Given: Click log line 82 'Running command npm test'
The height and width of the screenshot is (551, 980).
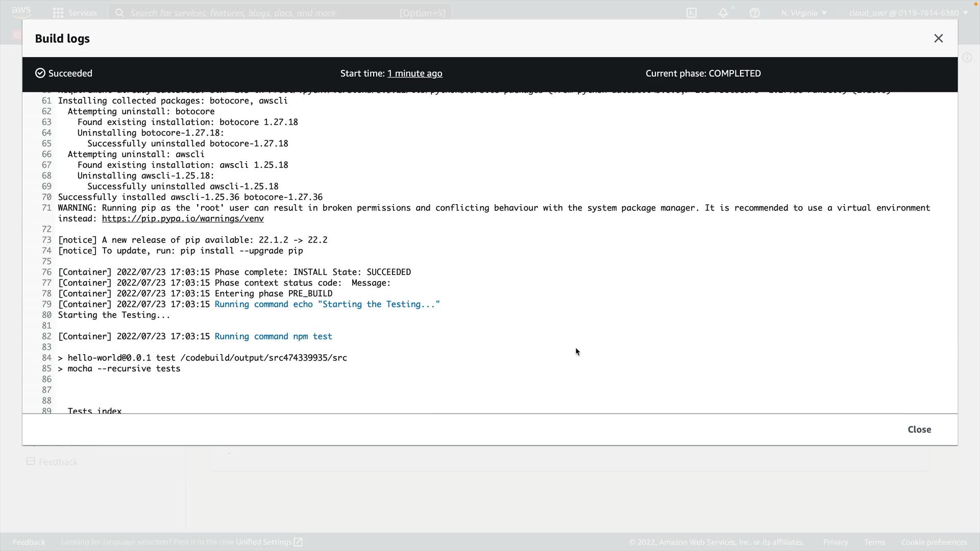Looking at the screenshot, I should (x=273, y=336).
